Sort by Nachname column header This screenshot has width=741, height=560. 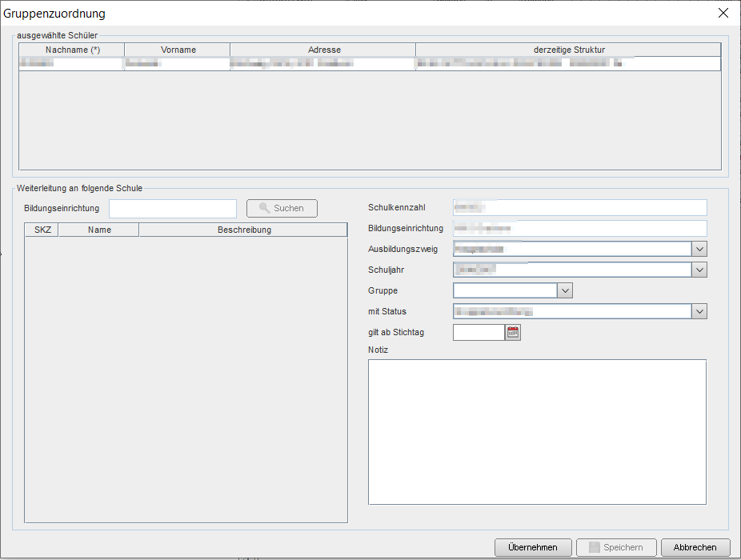tap(72, 50)
